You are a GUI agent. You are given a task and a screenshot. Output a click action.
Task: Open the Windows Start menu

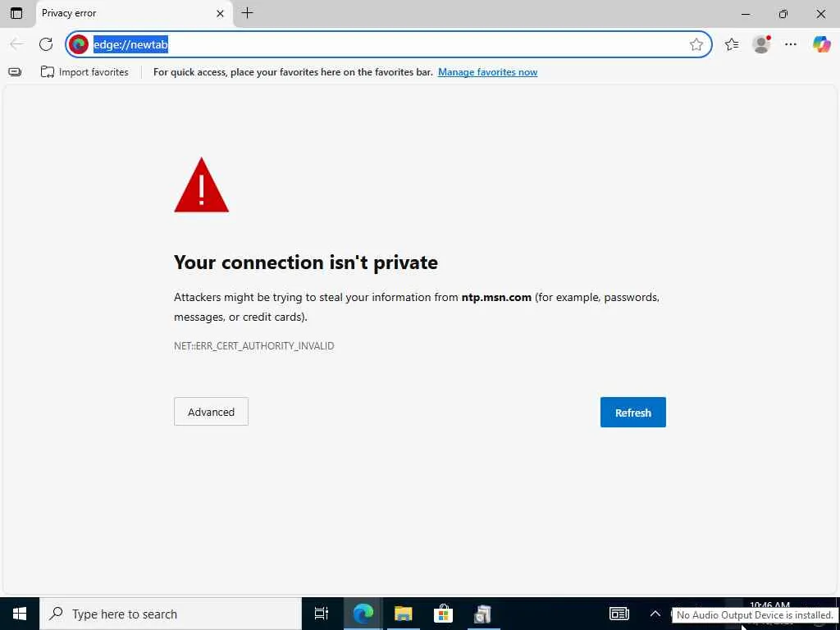(20, 614)
